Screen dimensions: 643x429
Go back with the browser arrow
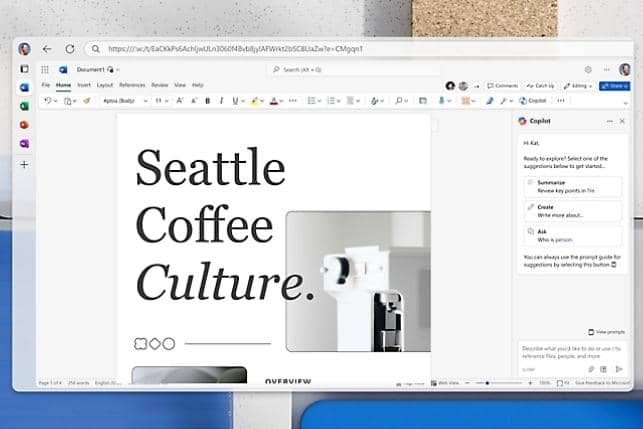click(47, 49)
